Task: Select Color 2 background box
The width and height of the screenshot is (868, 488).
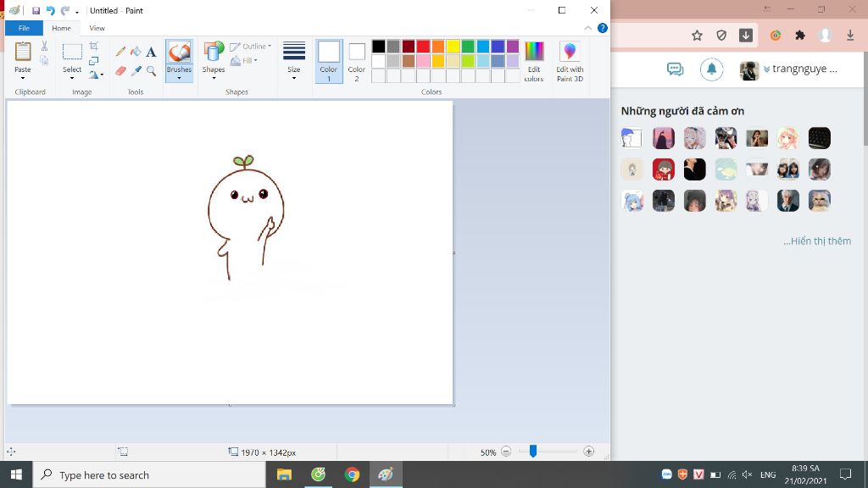Action: tap(357, 61)
